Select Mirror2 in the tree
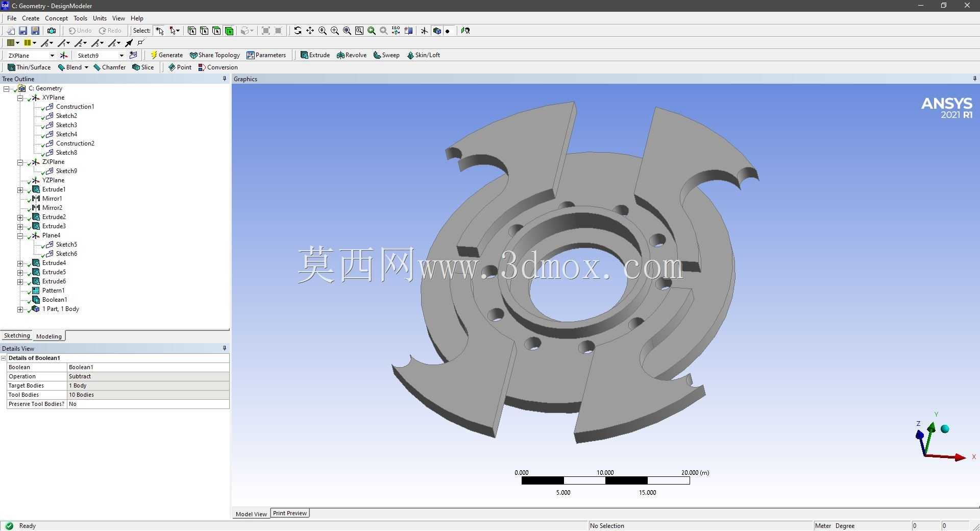Screen dimensions: 980x531 point(52,208)
